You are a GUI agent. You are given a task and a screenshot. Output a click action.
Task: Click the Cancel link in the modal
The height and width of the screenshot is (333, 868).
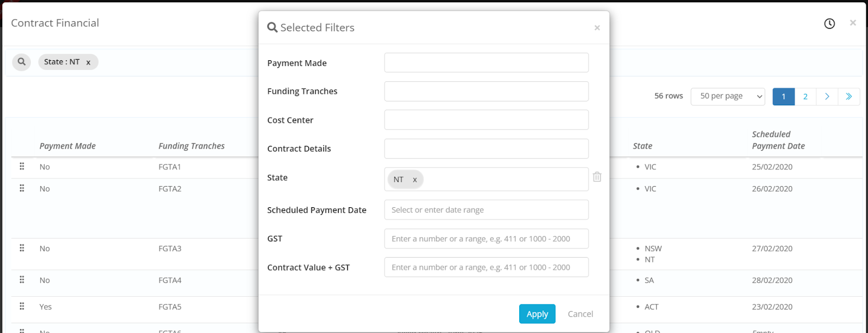pos(579,313)
